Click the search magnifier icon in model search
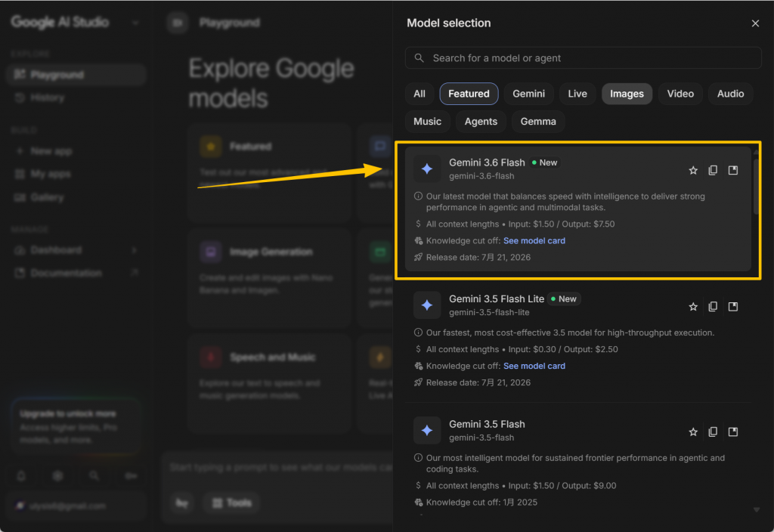 pos(419,58)
